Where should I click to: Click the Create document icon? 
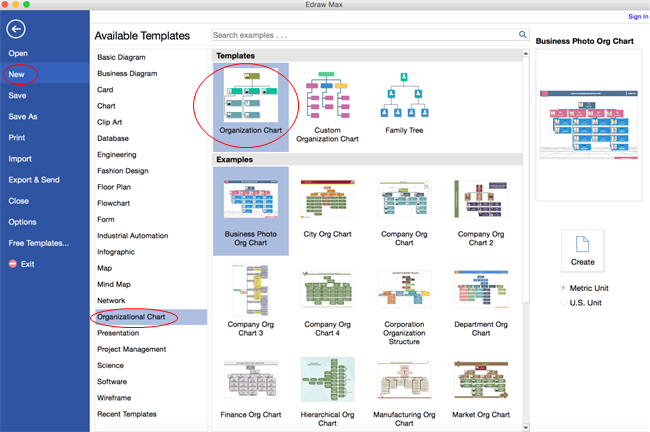[582, 244]
